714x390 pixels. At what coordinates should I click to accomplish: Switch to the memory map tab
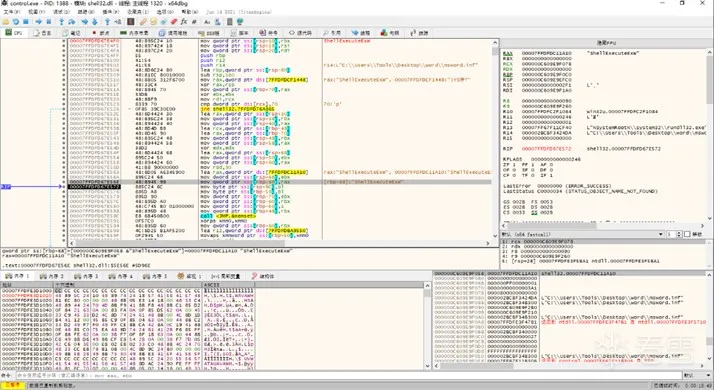click(x=134, y=33)
